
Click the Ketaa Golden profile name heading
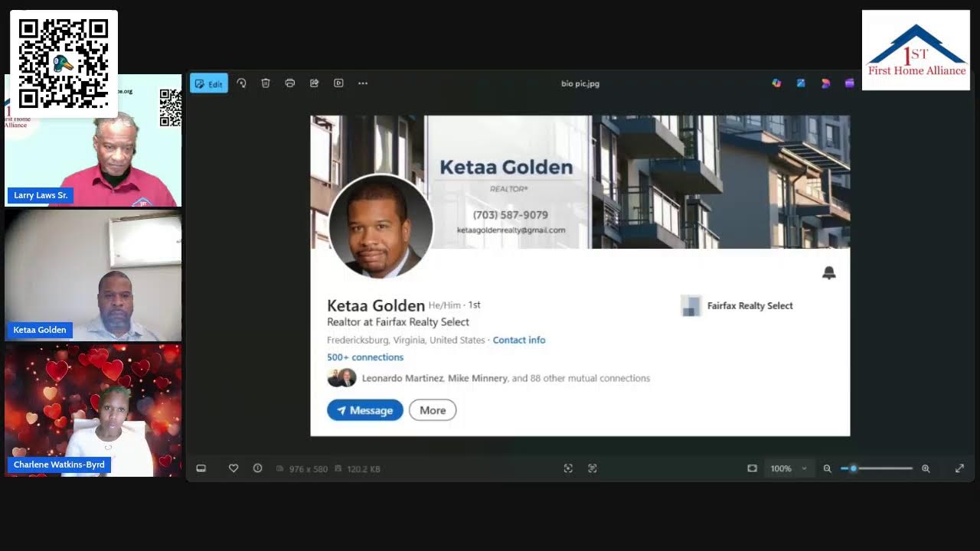click(376, 305)
